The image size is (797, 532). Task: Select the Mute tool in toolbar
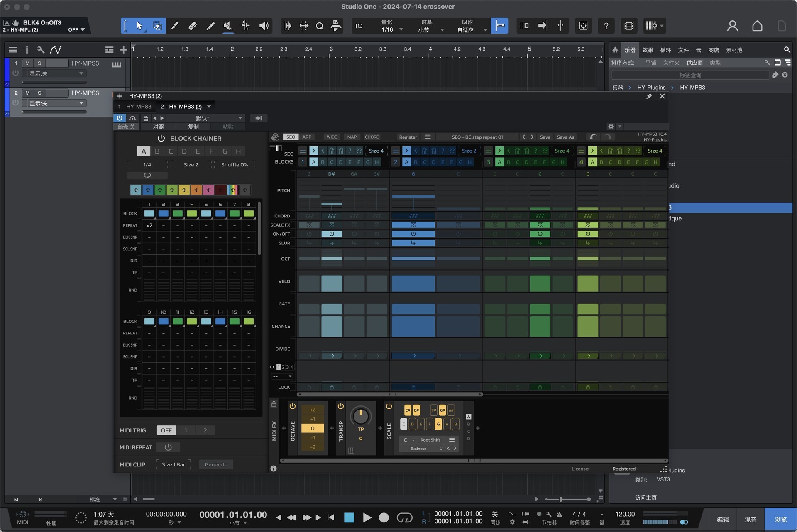tap(227, 26)
